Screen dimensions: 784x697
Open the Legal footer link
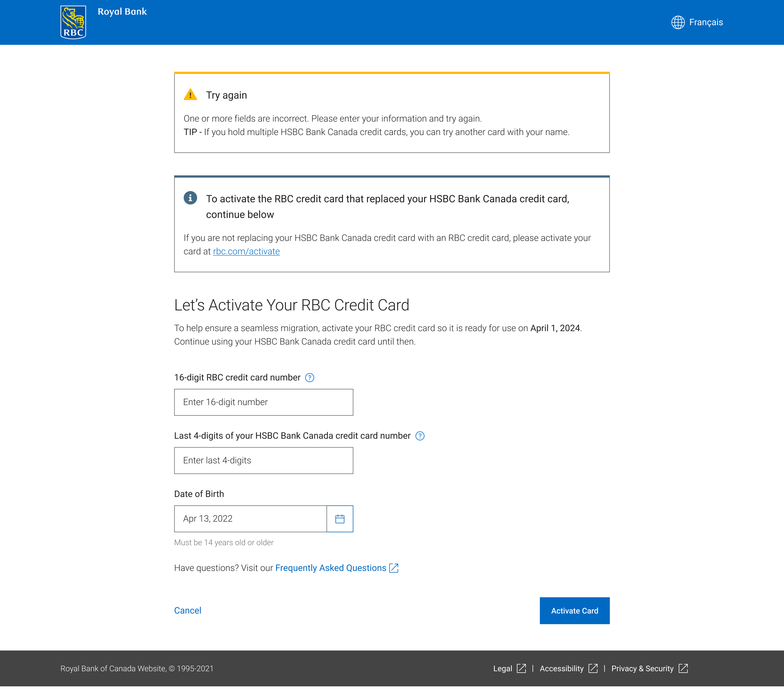(503, 669)
